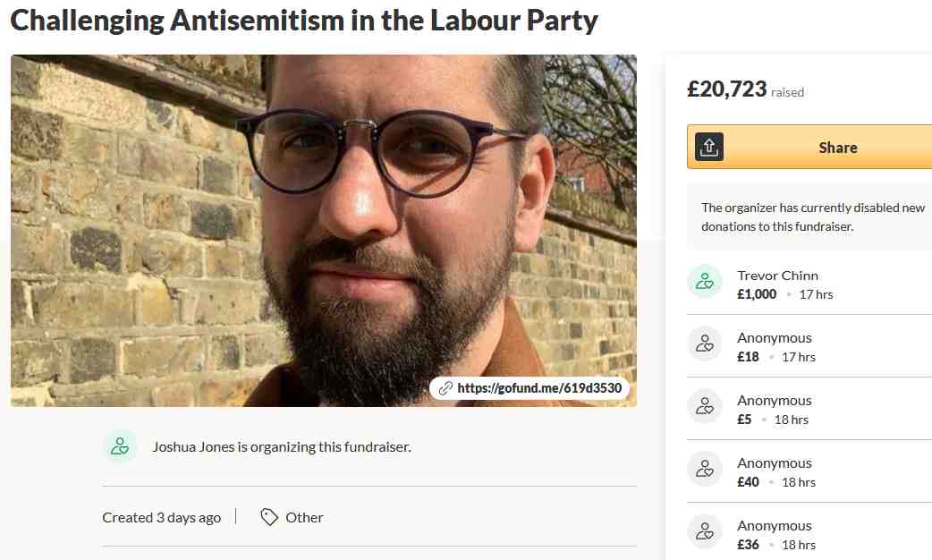
Task: Click the avatar icon for the £40 donation
Action: click(705, 470)
